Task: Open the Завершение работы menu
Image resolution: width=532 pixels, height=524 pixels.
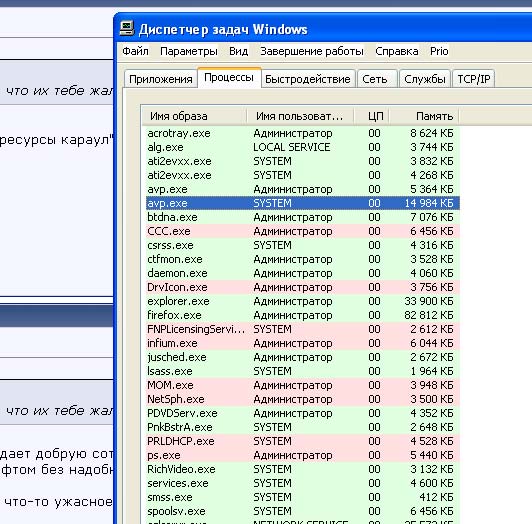Action: 312,51
